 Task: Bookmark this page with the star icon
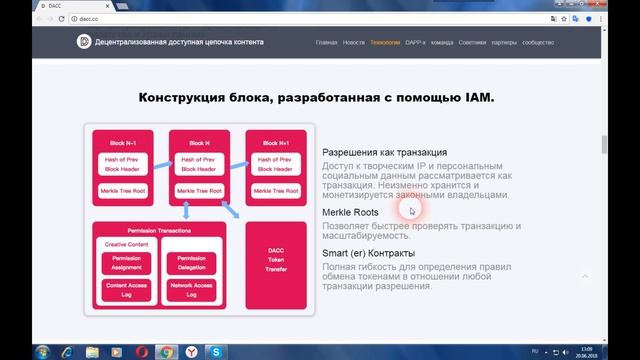tap(564, 19)
